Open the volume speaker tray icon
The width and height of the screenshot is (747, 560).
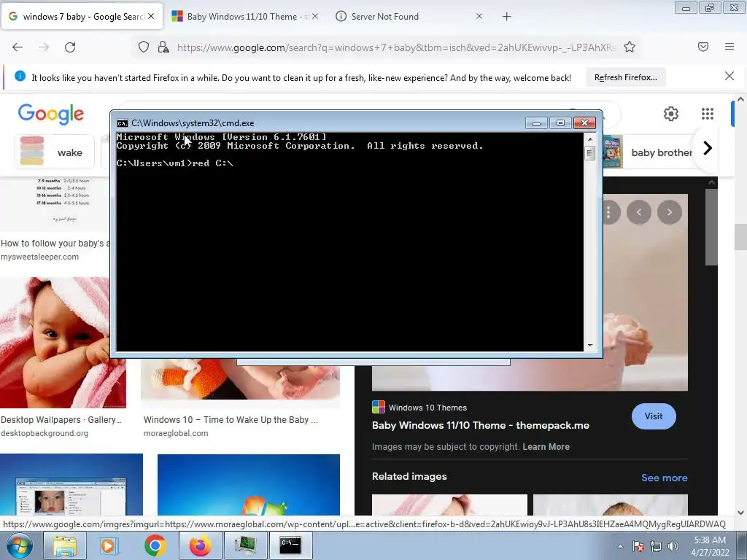(673, 546)
